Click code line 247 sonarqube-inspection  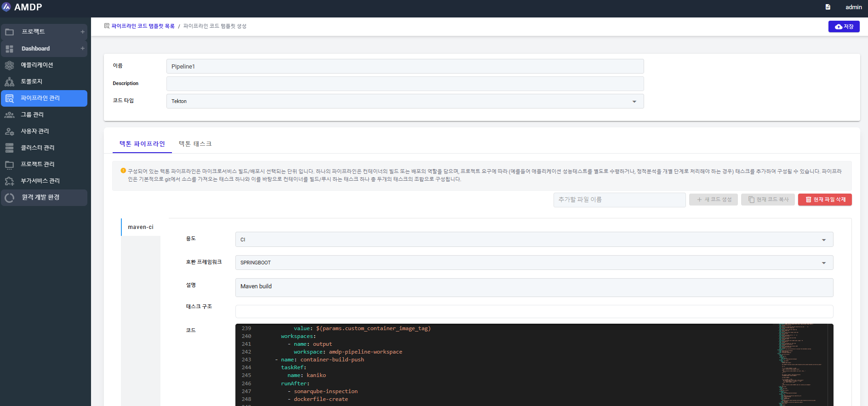(322, 391)
